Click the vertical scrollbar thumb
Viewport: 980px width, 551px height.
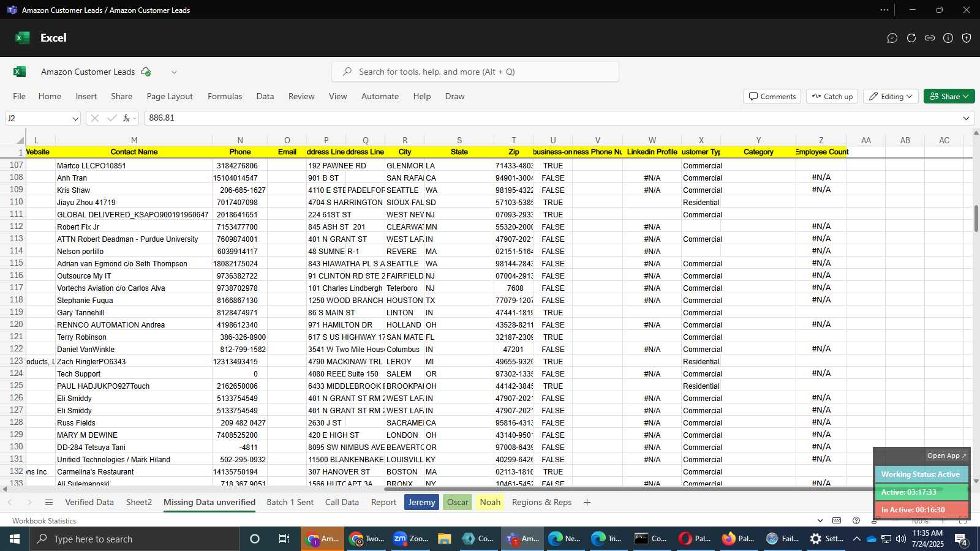click(x=976, y=219)
